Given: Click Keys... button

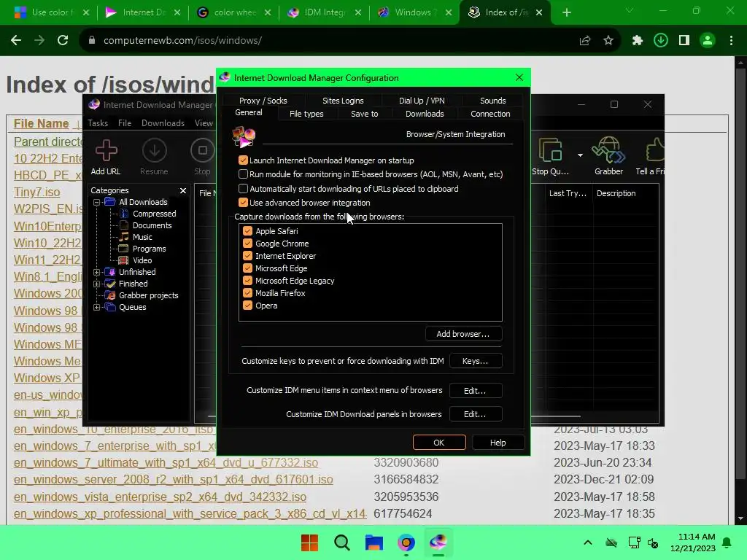Looking at the screenshot, I should point(475,361).
